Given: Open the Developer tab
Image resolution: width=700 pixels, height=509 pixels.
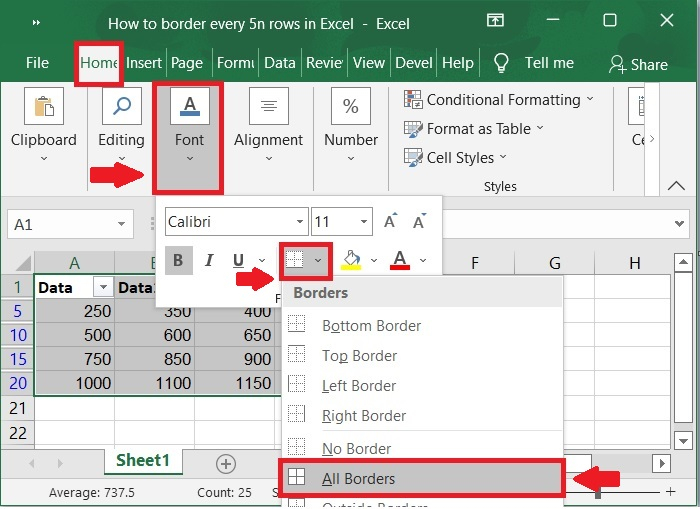Looking at the screenshot, I should [x=413, y=63].
